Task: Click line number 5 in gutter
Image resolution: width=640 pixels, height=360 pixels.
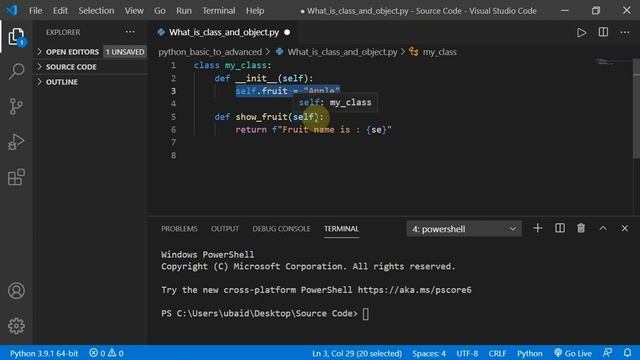Action: [173, 117]
